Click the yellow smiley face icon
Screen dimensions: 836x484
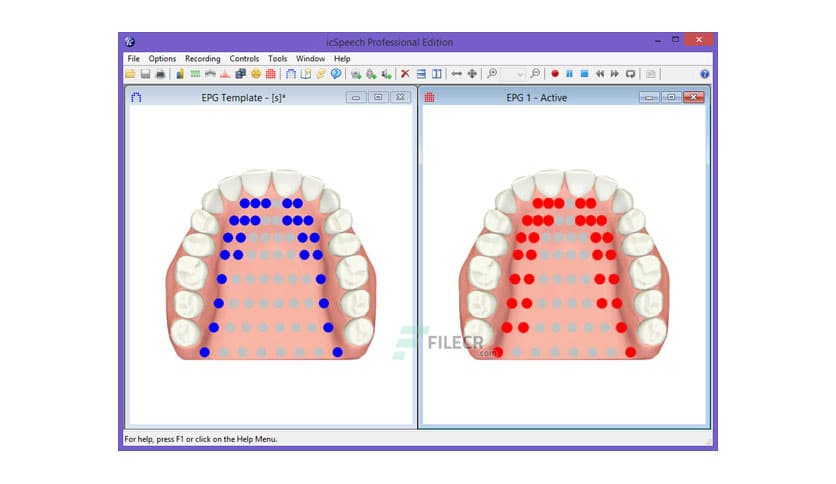coord(256,74)
